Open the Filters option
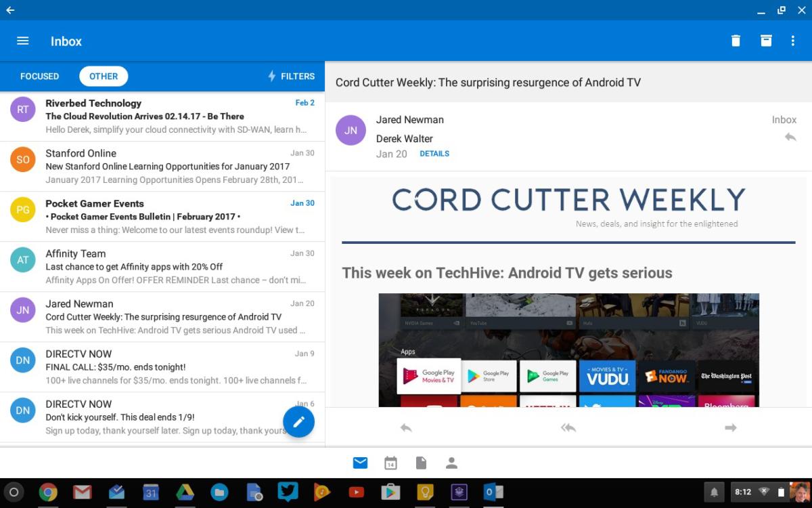The height and width of the screenshot is (508, 812). coord(292,77)
